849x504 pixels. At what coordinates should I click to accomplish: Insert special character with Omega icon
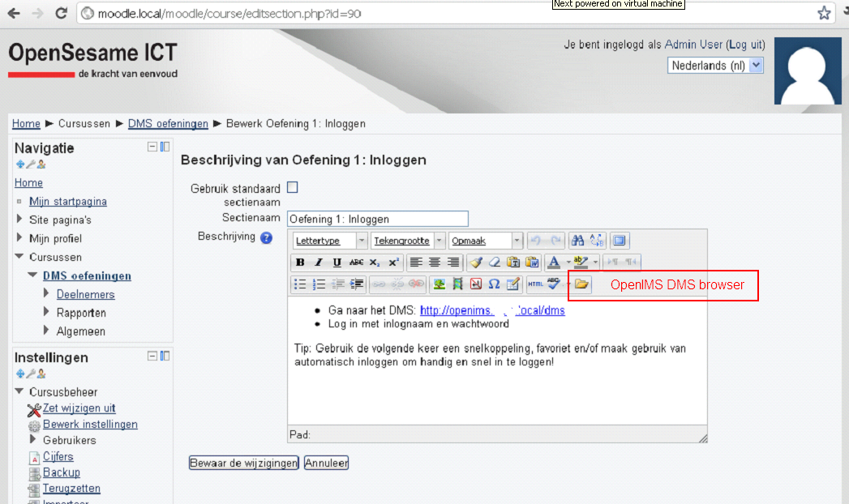494,284
